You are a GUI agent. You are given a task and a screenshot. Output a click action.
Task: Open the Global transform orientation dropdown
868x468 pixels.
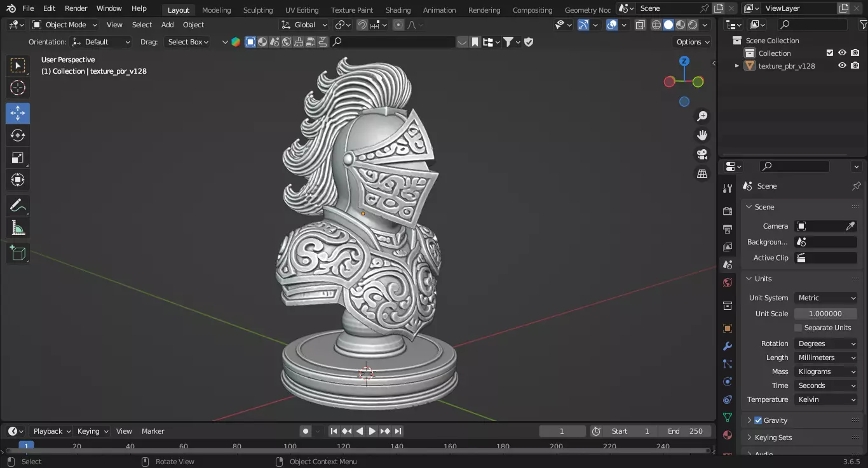pyautogui.click(x=304, y=25)
